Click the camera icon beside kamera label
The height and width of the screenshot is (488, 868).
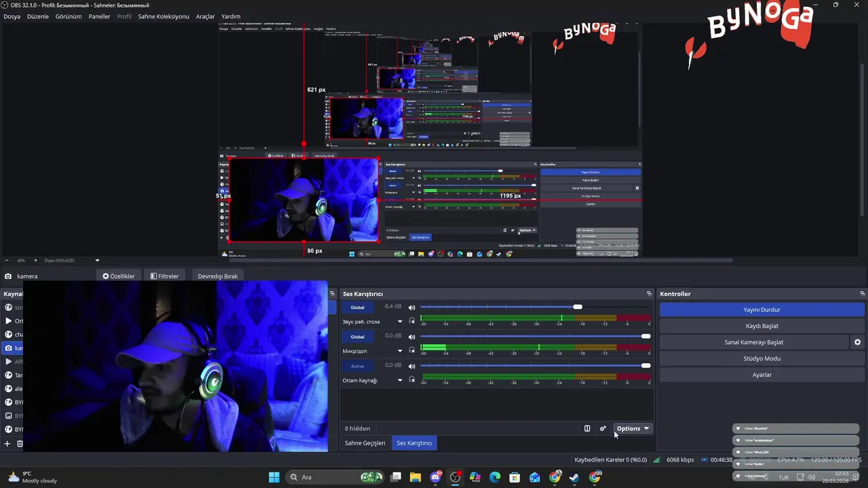[8, 277]
